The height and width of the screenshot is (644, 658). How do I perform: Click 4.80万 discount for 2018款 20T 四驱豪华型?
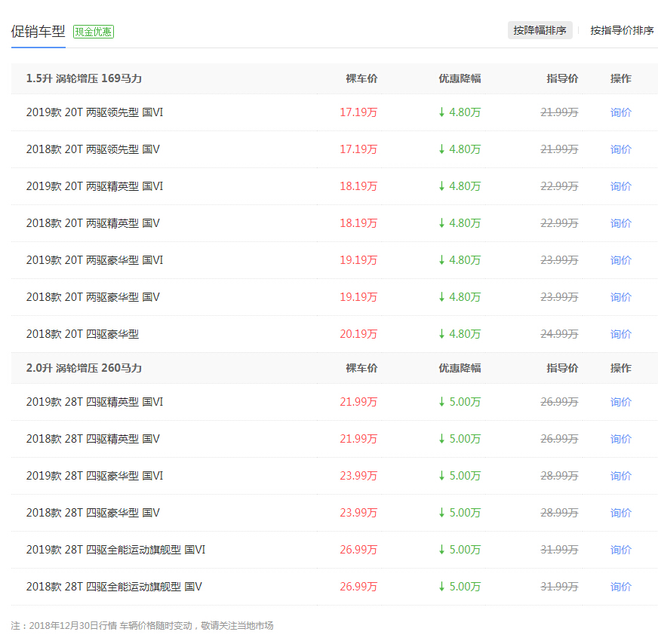click(460, 334)
